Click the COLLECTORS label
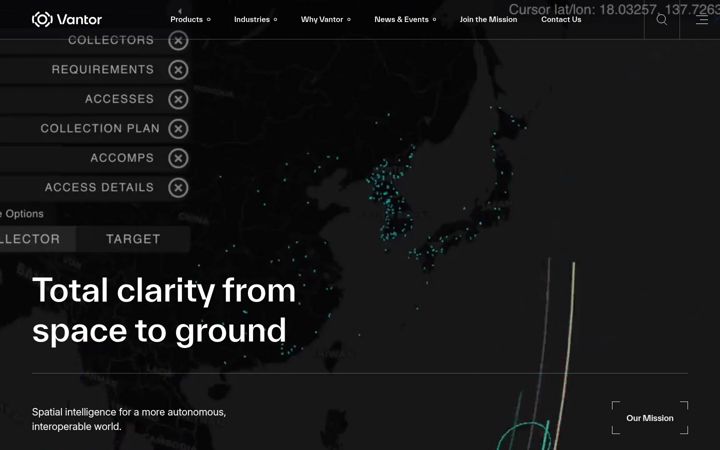Viewport: 720px width, 450px height. [x=111, y=40]
